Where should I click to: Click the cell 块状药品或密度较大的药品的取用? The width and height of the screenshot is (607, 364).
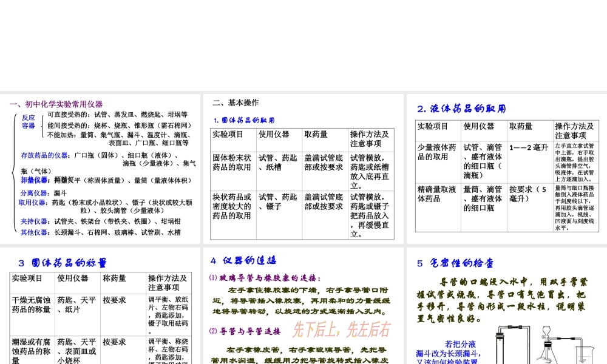pos(233,215)
